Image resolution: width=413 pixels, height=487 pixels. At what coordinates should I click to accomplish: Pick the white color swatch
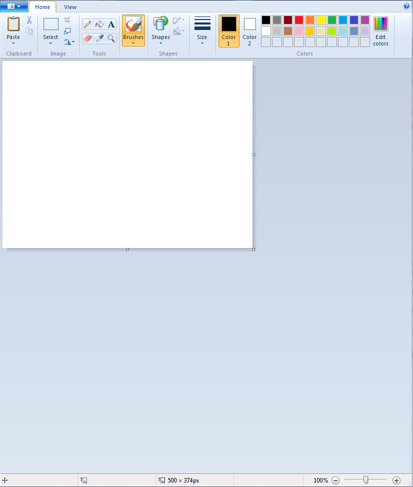tap(266, 31)
